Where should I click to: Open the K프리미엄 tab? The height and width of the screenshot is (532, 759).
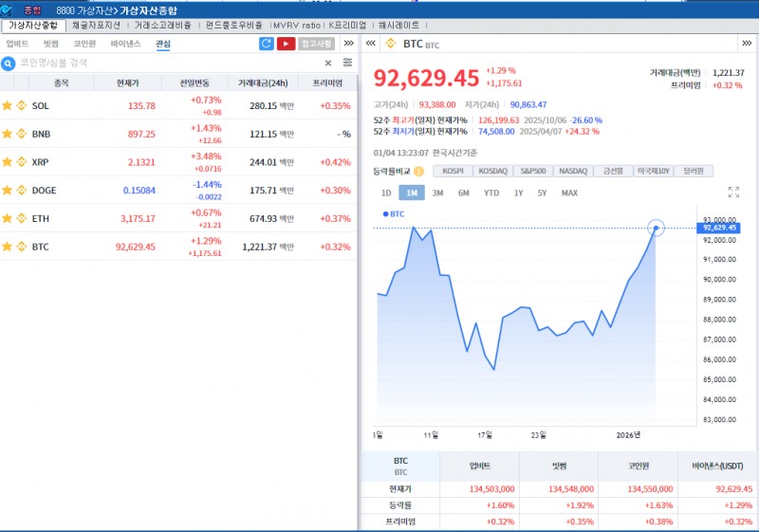coord(347,26)
